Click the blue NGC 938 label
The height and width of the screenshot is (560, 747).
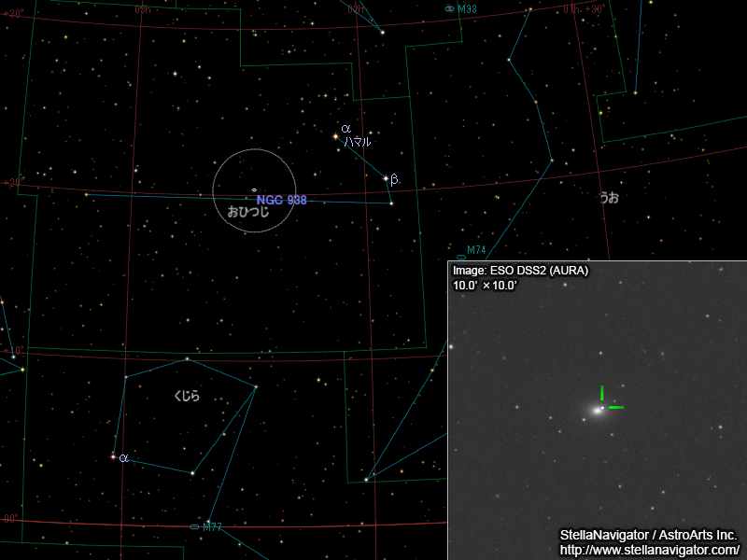click(x=281, y=200)
